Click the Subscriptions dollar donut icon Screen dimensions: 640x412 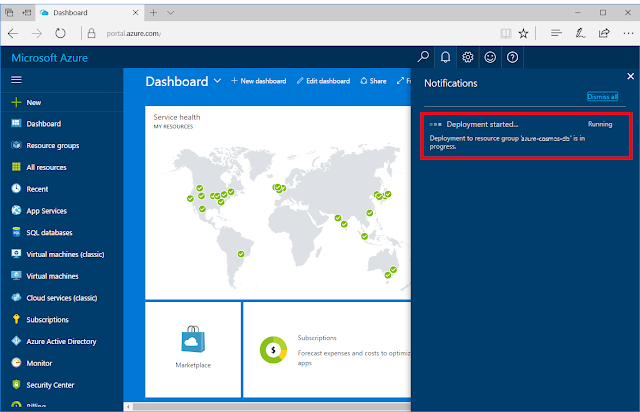click(x=273, y=350)
